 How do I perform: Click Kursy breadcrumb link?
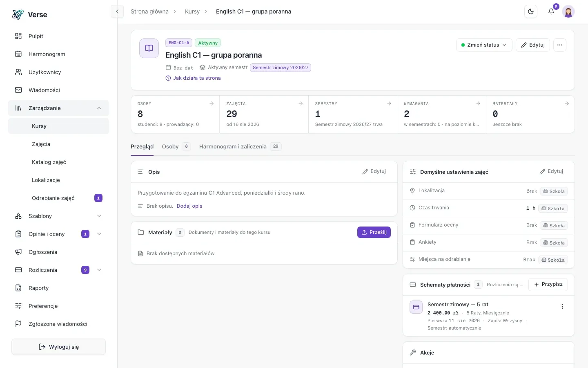(192, 11)
